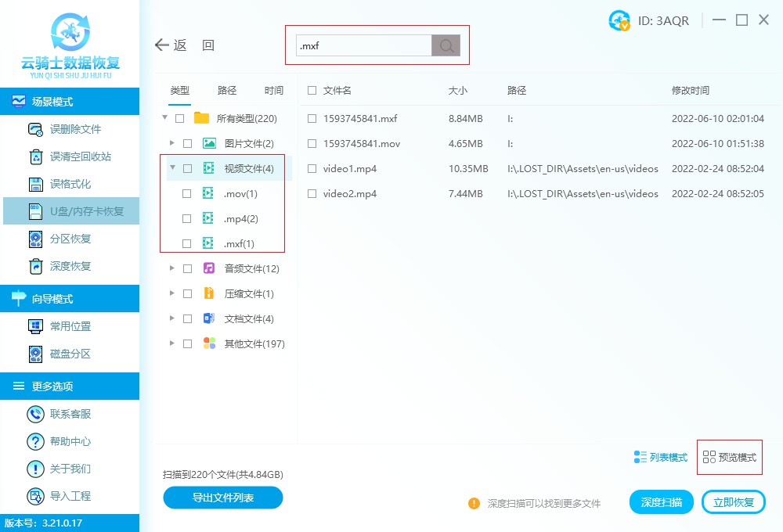Click the 导出文件列表 export button
The image size is (783, 532).
[222, 498]
